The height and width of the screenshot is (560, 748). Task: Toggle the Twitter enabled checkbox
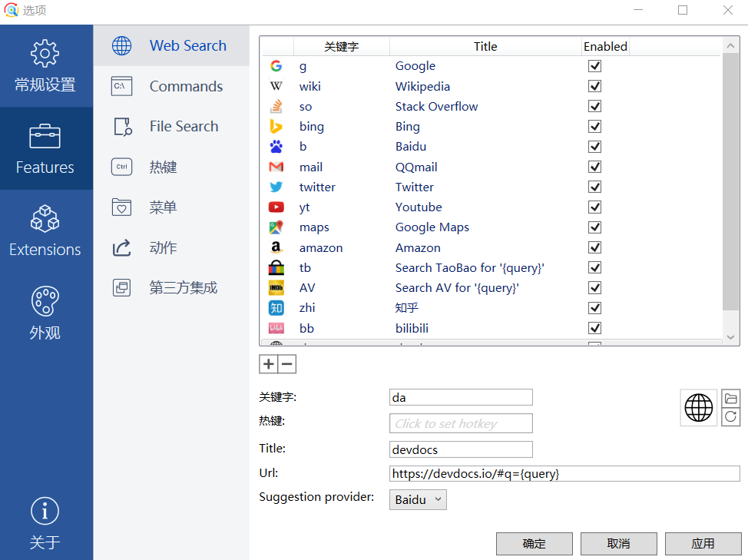(x=594, y=187)
